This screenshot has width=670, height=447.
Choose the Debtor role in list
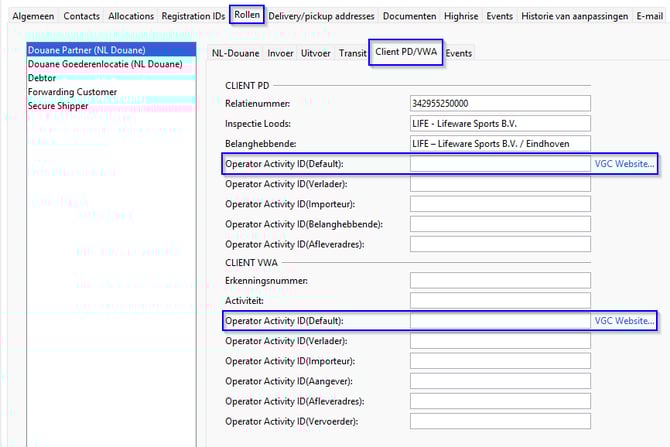tap(42, 78)
